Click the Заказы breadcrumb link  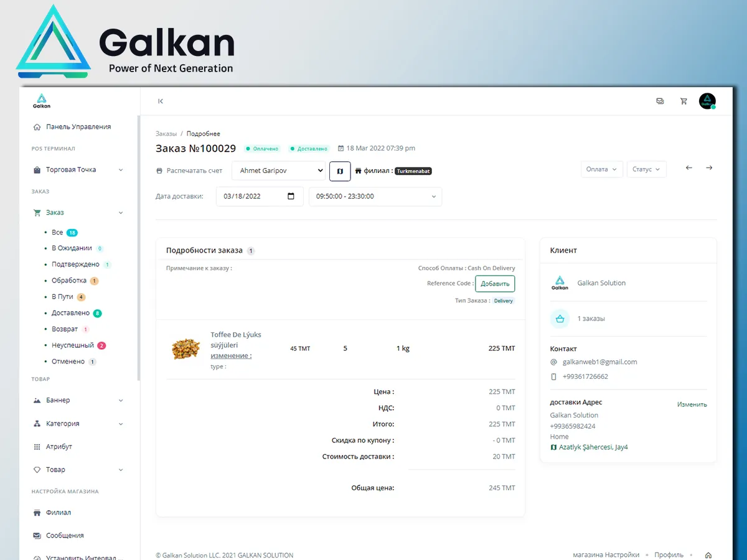click(166, 134)
